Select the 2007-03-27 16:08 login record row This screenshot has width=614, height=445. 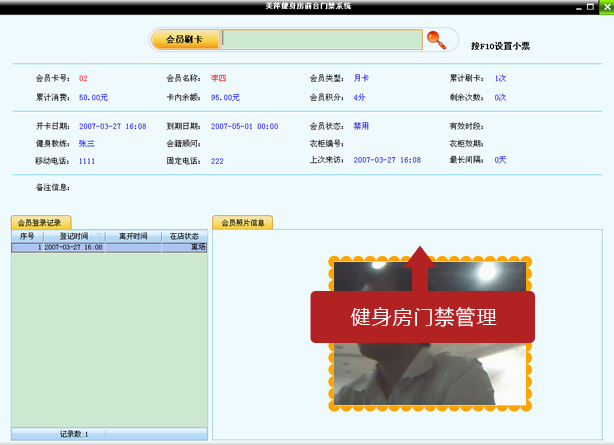(x=109, y=247)
